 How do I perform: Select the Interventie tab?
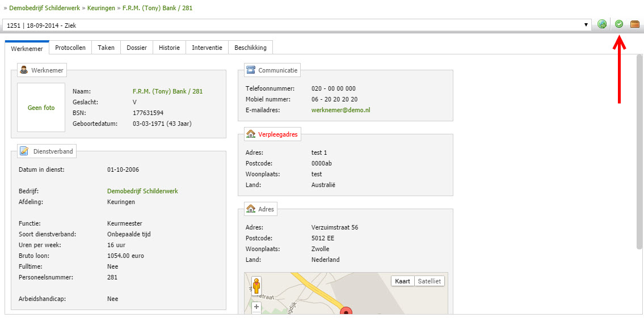(x=207, y=48)
